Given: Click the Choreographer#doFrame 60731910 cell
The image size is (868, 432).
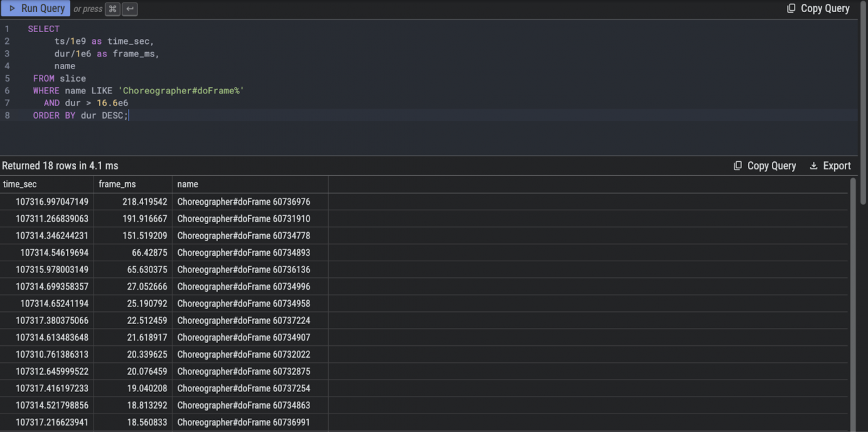Looking at the screenshot, I should coord(244,219).
